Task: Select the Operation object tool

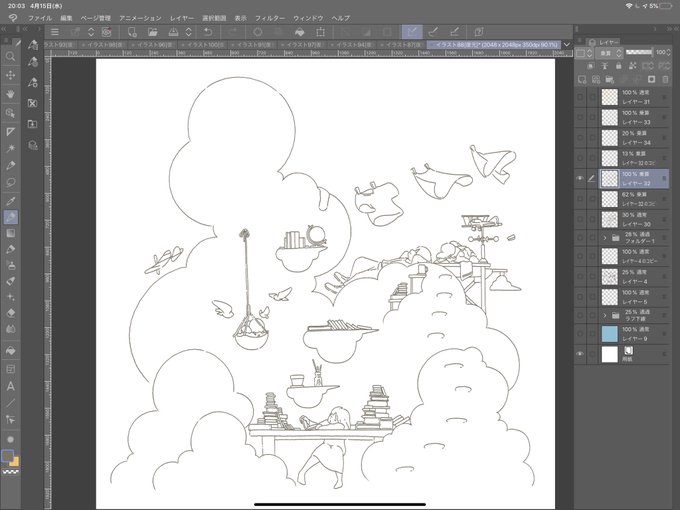Action: point(10,113)
